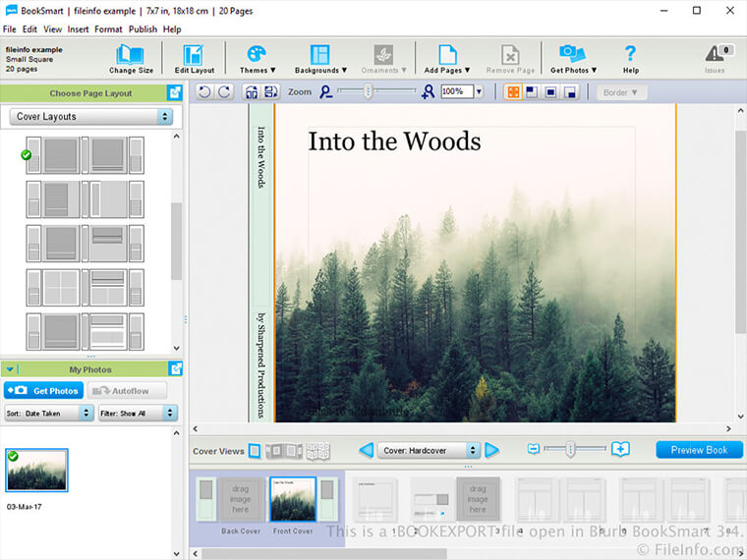Click the Backgrounds toolbar icon
This screenshot has width=747, height=560.
pos(320,56)
